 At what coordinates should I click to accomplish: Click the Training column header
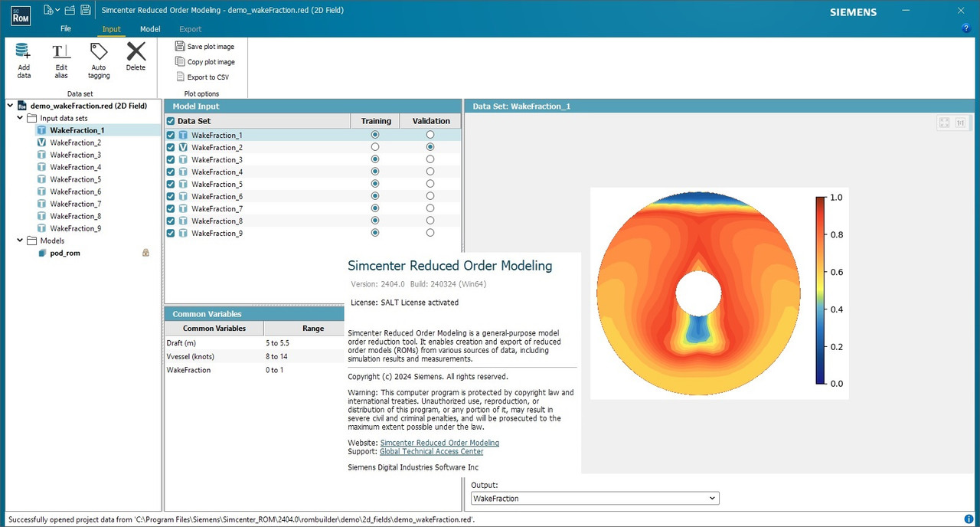(375, 121)
